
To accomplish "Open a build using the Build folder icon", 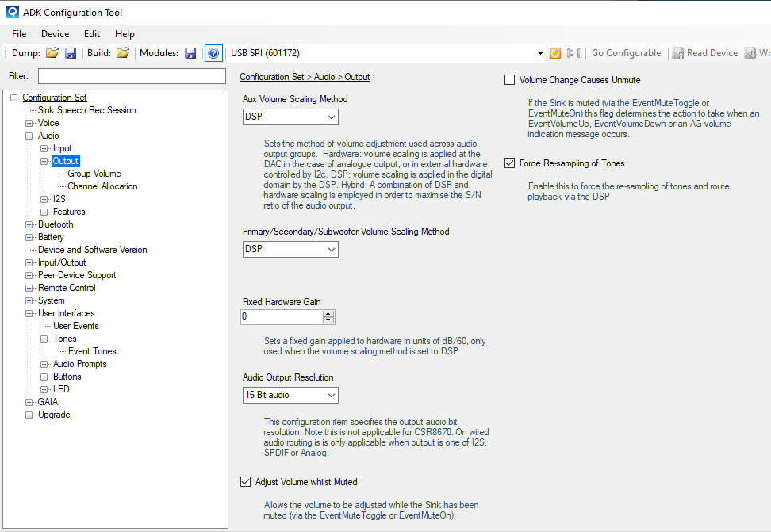I will (123, 53).
